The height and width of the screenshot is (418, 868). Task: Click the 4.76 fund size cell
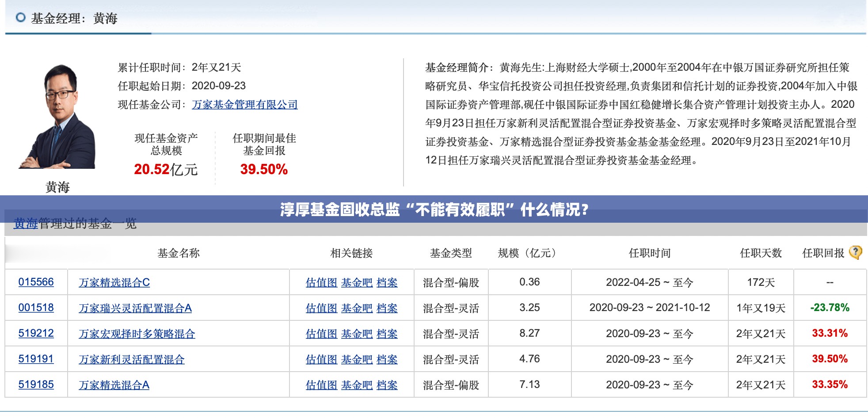tap(529, 359)
